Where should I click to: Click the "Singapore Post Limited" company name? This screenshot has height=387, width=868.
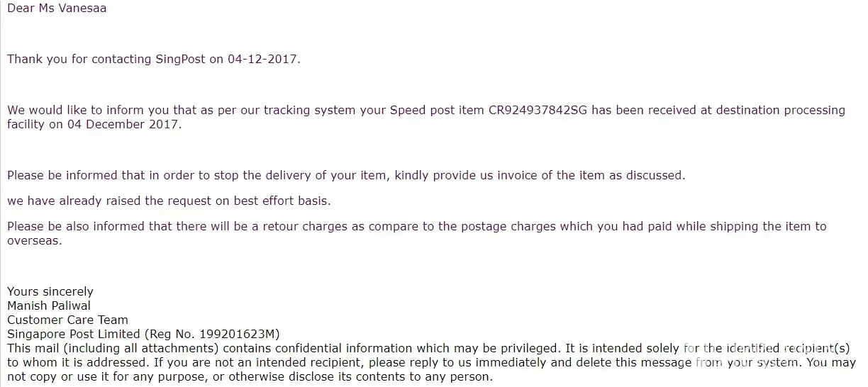(74, 334)
